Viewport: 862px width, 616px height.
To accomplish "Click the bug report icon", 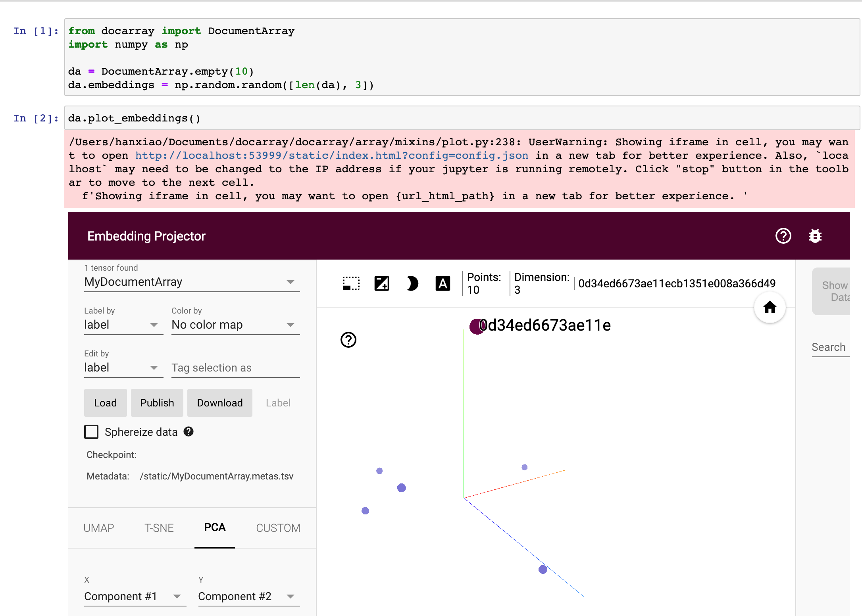I will pyautogui.click(x=815, y=236).
